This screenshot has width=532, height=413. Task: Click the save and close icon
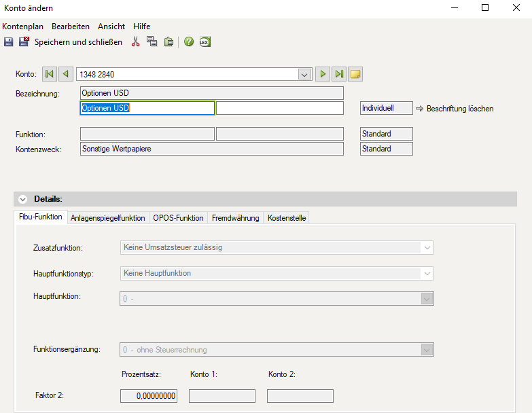24,41
